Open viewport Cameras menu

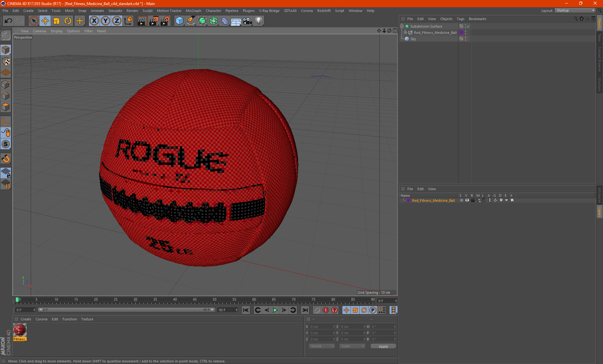coord(40,31)
